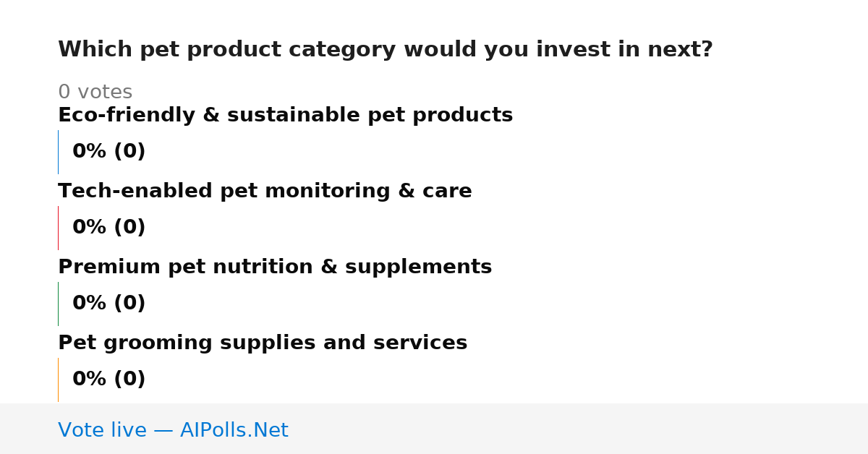This screenshot has height=454, width=868.
Task: Click the red Tech-enabled result bar
Action: [58, 228]
